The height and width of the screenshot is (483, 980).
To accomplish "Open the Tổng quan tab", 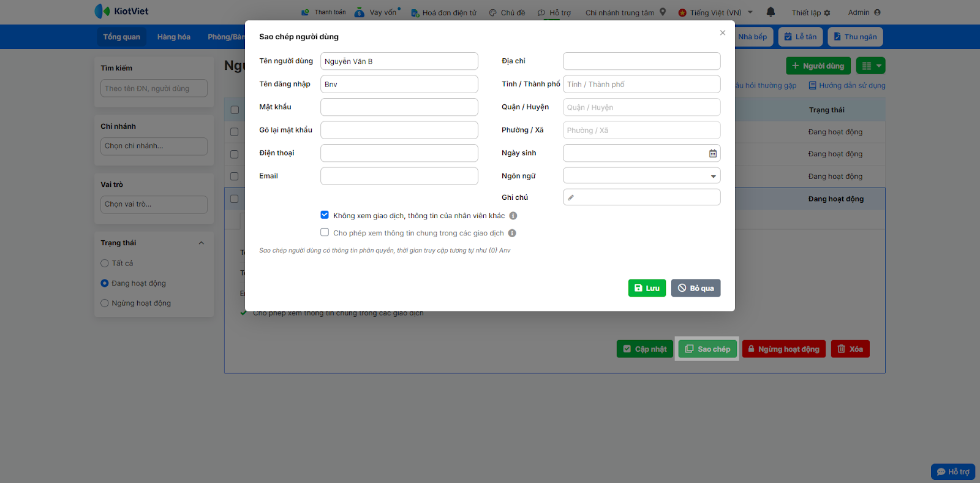I will pyautogui.click(x=121, y=37).
